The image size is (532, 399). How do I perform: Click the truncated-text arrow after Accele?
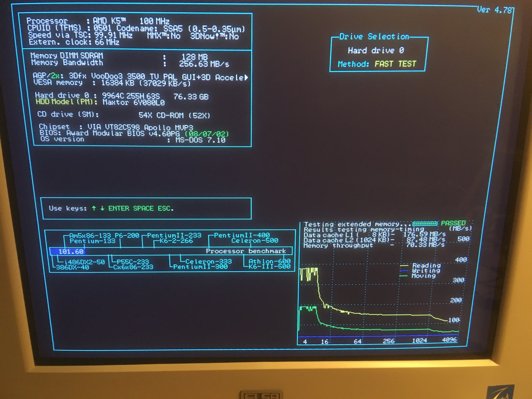[246, 77]
